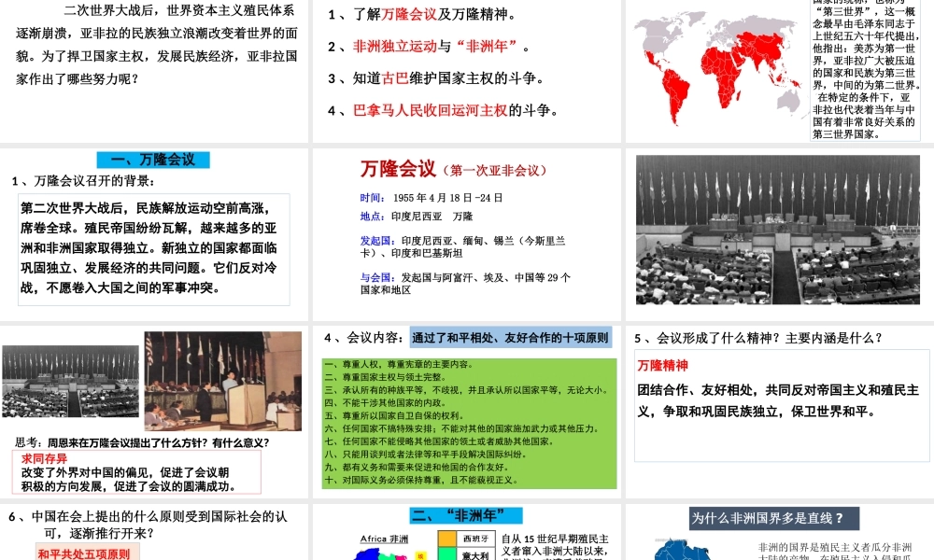Select objective 1、了解万隆会议及万隆精神
The width and height of the screenshot is (934, 560).
pos(422,14)
